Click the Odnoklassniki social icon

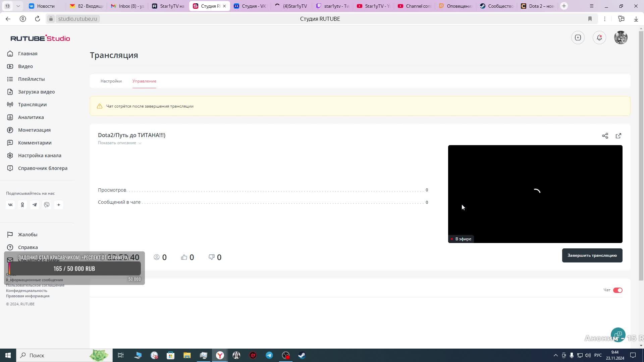[x=22, y=205]
